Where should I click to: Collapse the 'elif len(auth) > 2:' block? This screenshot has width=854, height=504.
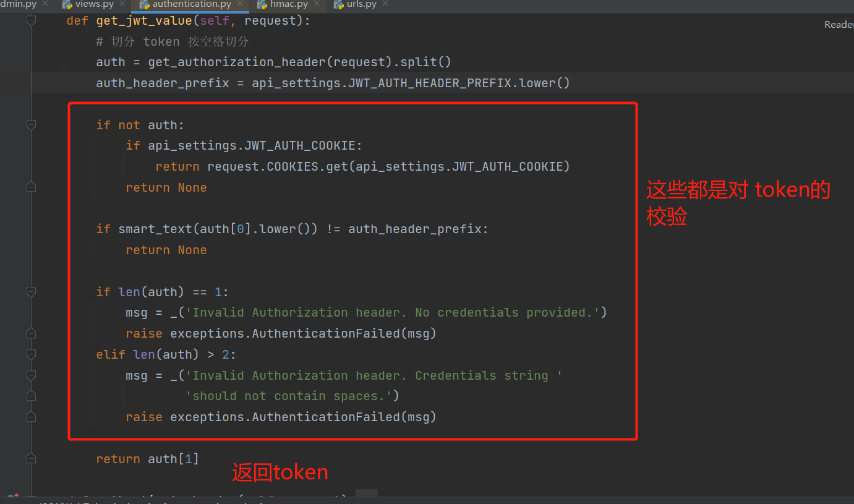click(x=31, y=354)
